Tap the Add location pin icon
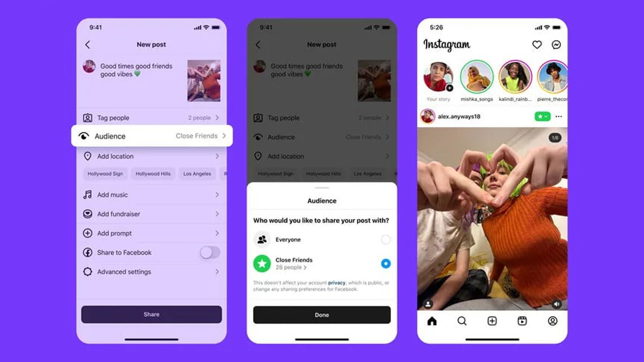Image resolution: width=644 pixels, height=362 pixels. 87,156
